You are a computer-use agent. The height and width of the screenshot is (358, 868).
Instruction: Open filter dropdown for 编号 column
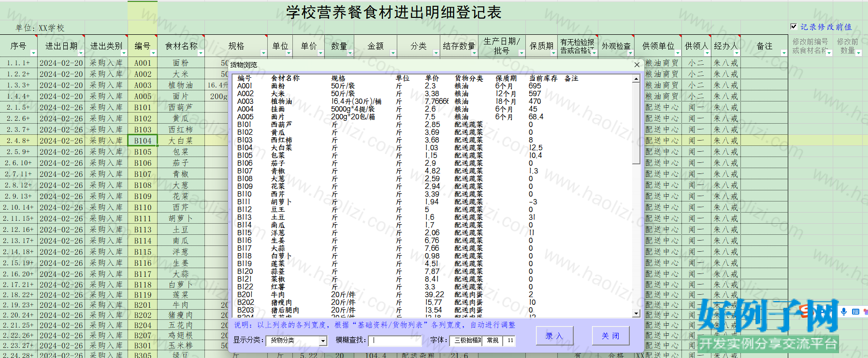(x=153, y=53)
